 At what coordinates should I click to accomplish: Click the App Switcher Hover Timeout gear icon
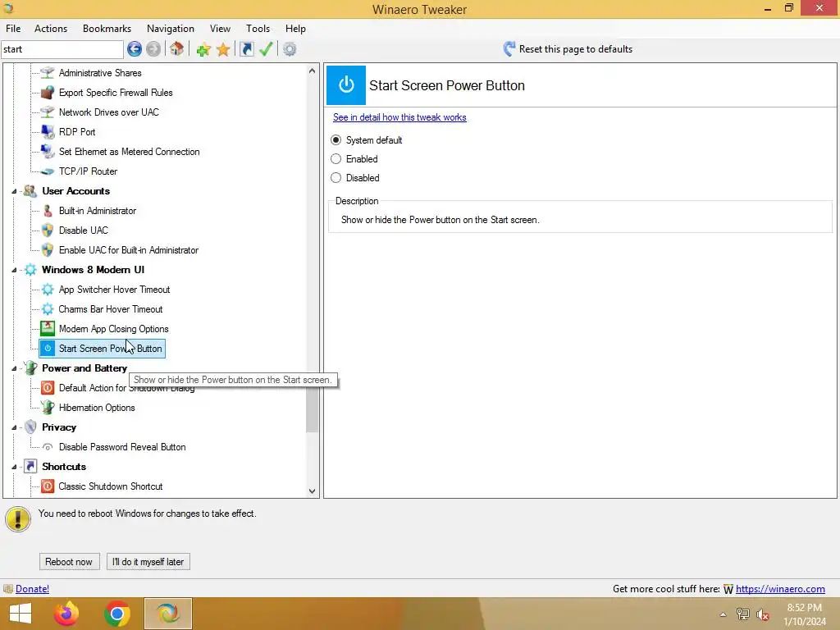click(48, 290)
